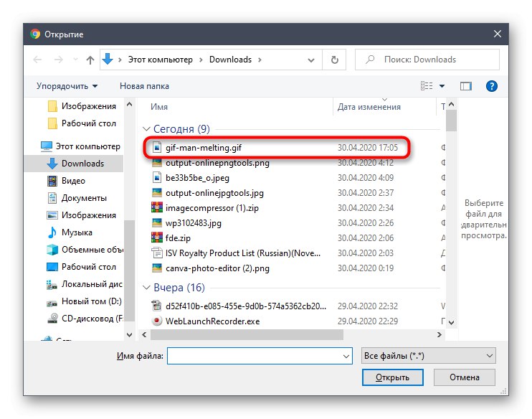Click the 30.04.2020 17:05 date cell
The width and height of the screenshot is (532, 419).
[367, 148]
